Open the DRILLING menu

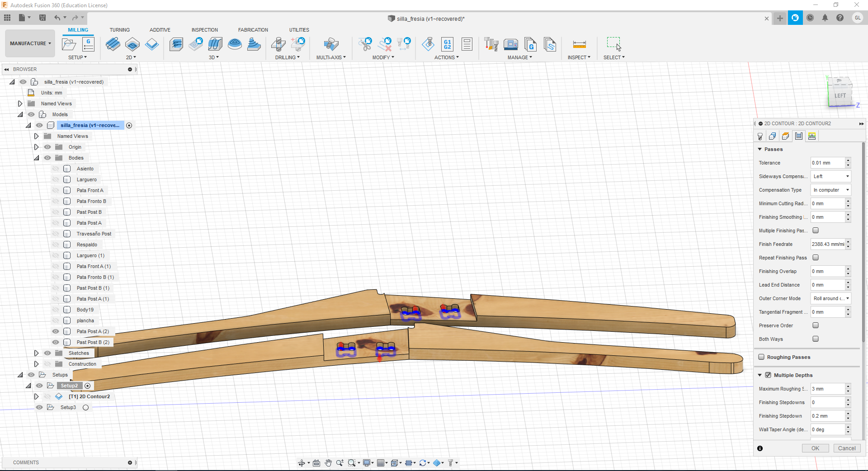coord(288,57)
